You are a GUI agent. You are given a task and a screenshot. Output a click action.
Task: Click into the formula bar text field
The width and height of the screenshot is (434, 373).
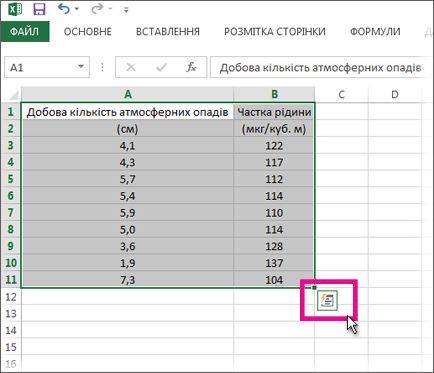(x=320, y=68)
